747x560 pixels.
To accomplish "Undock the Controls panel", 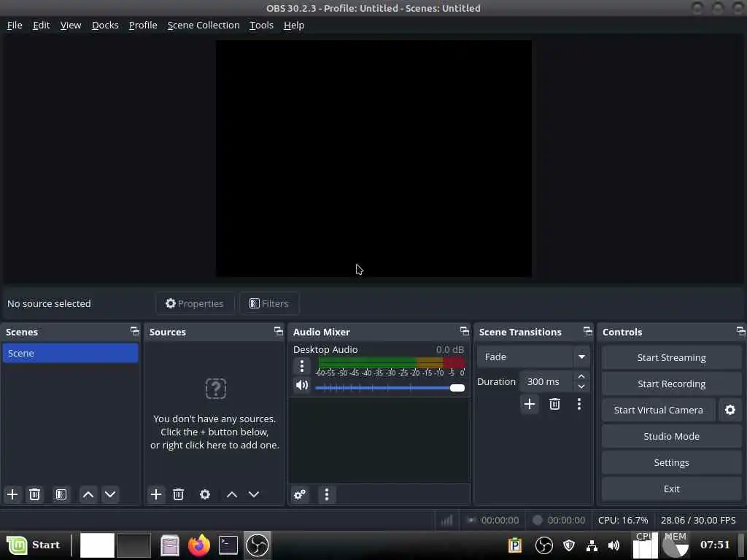I will [741, 331].
